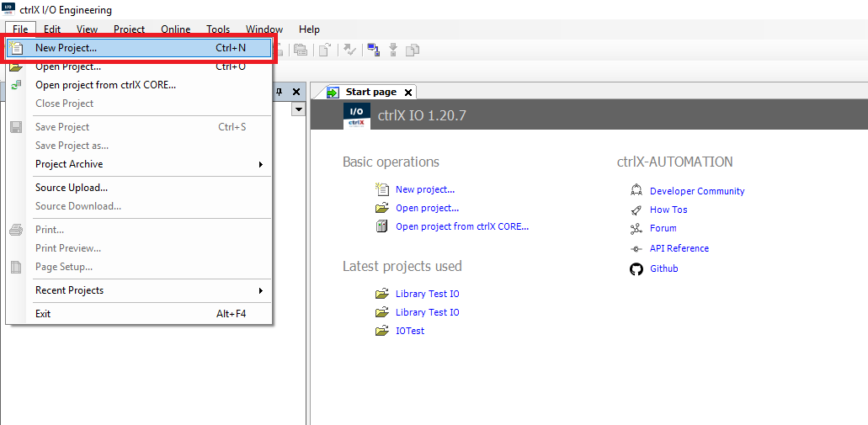Click the How Tos rocket icon

tap(636, 210)
